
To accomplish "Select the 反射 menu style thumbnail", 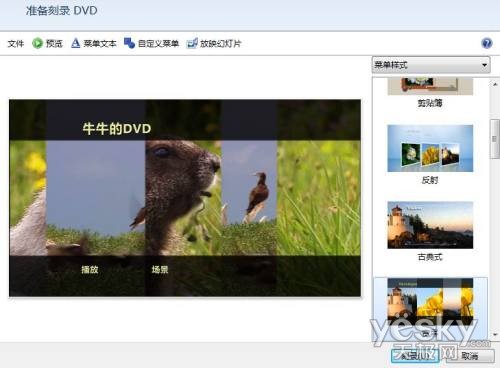I will pyautogui.click(x=430, y=148).
